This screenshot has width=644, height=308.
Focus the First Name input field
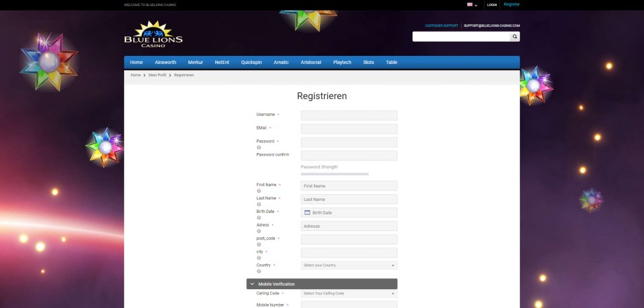[349, 186]
